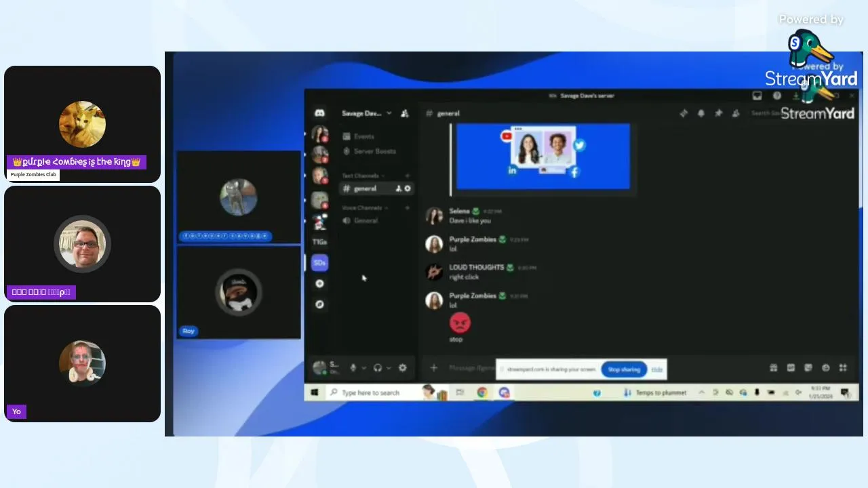Open the server guide icon beside Savage Dave
Image resolution: width=868 pixels, height=488 pixels.
pos(405,113)
